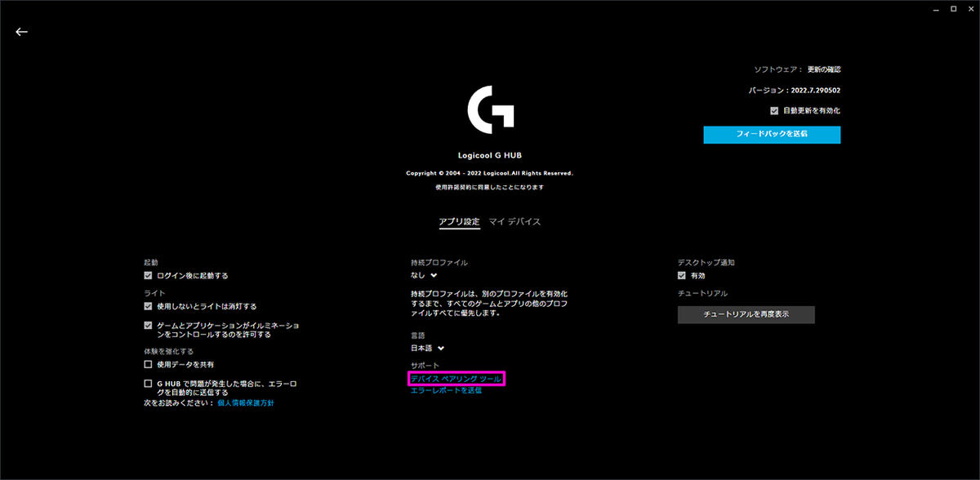Image resolution: width=980 pixels, height=480 pixels.
Task: Click the Logicool G logo
Action: tap(490, 109)
